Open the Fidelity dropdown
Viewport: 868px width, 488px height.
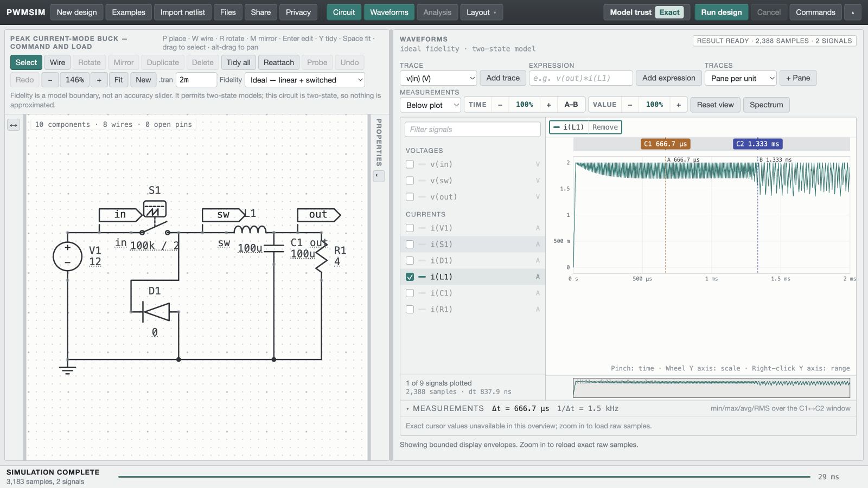coord(305,80)
